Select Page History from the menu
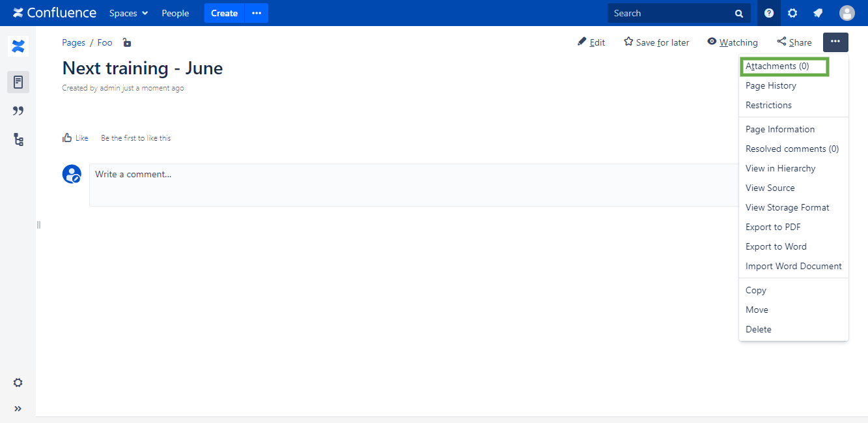This screenshot has height=423, width=868. [x=770, y=85]
